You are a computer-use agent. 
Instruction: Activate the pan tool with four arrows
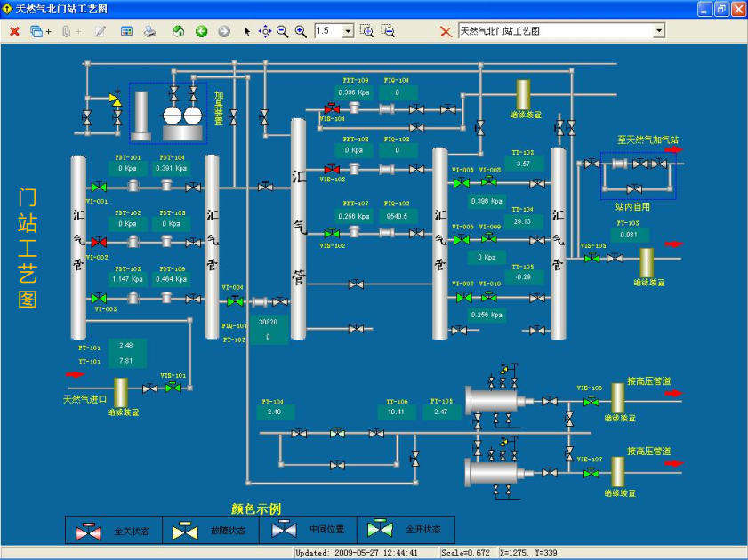point(264,31)
